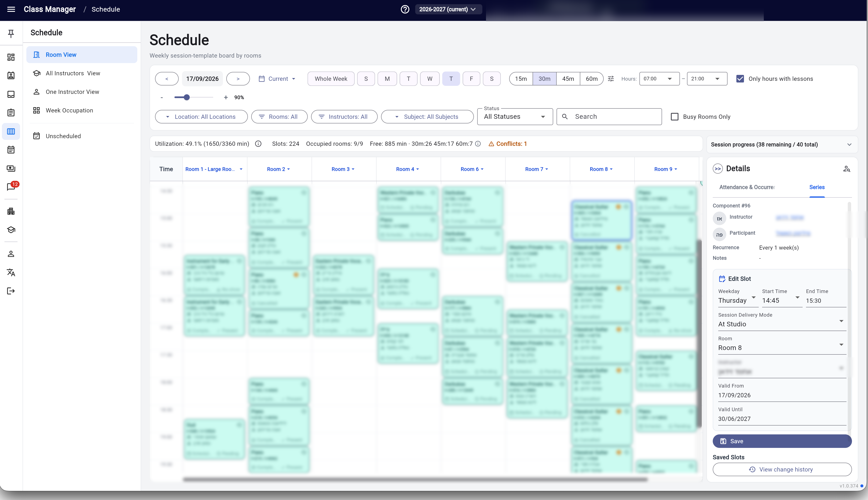Image resolution: width=868 pixels, height=500 pixels.
Task: Click the translate language icon
Action: 11,272
